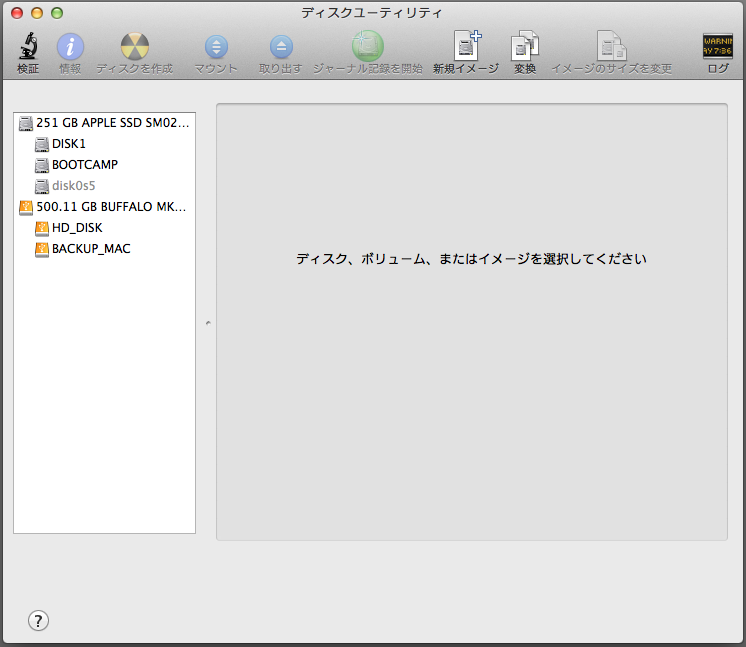Click the マウント toolbar icon

(x=216, y=47)
